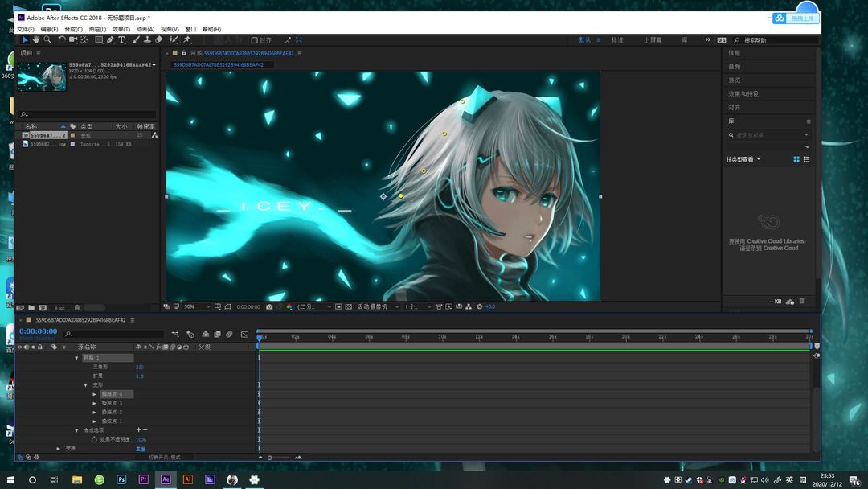This screenshot has height=489, width=868.
Task: Open the 效果和预设 panel
Action: [x=743, y=93]
